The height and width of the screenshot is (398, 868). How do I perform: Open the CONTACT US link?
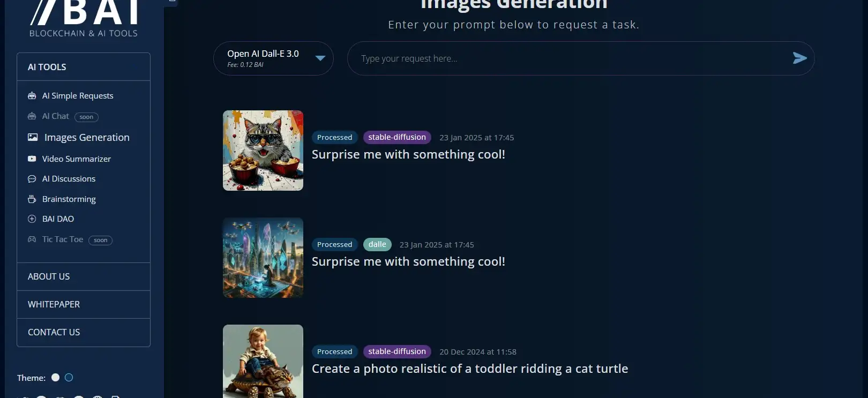pyautogui.click(x=84, y=332)
